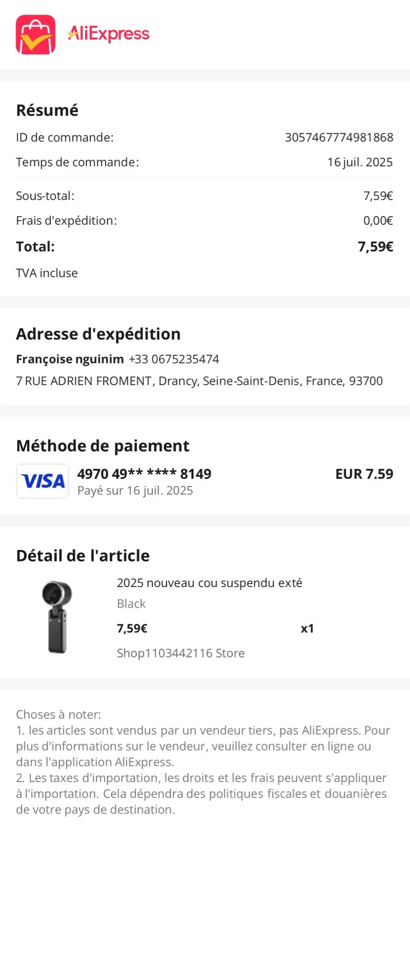
Task: Click phone number +33 0675235474
Action: 174,359
